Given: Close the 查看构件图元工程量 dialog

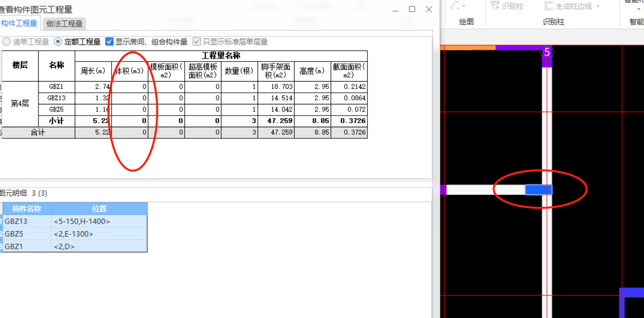Looking at the screenshot, I should pos(429,9).
